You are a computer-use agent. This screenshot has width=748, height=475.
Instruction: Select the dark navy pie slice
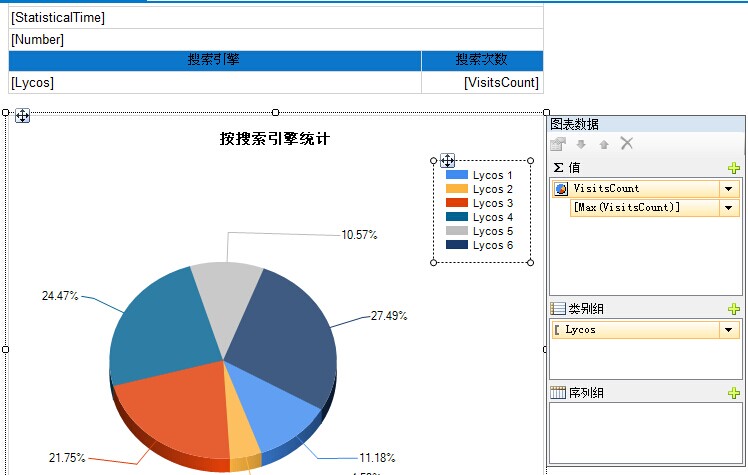286,339
